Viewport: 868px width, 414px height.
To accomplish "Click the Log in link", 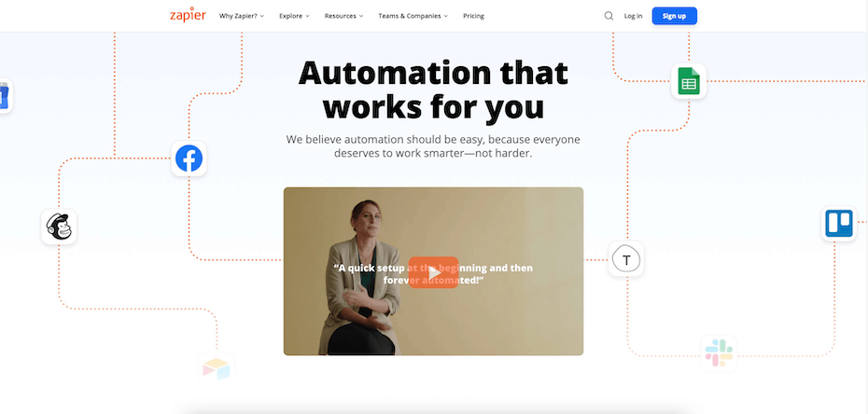I will tap(633, 16).
